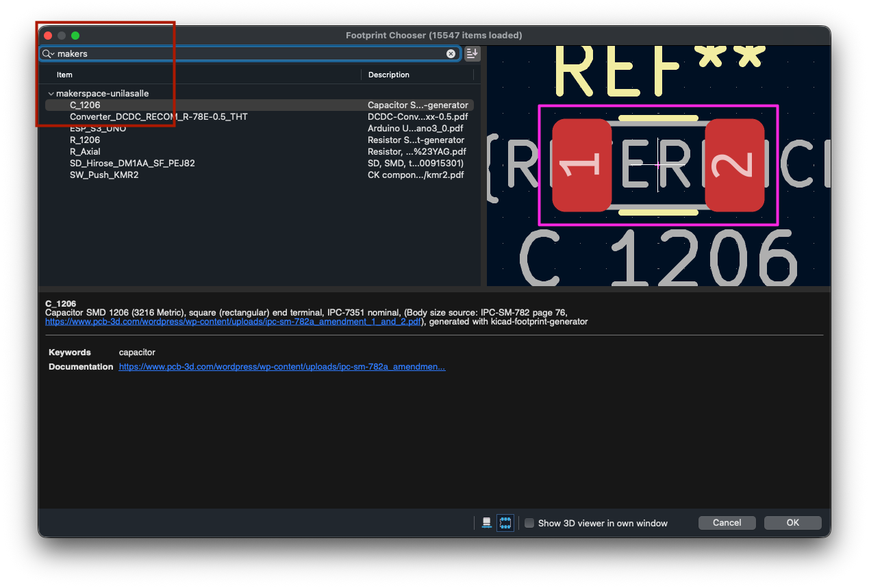Click the Description column header
Viewport: 869px width, 588px height.
(388, 75)
